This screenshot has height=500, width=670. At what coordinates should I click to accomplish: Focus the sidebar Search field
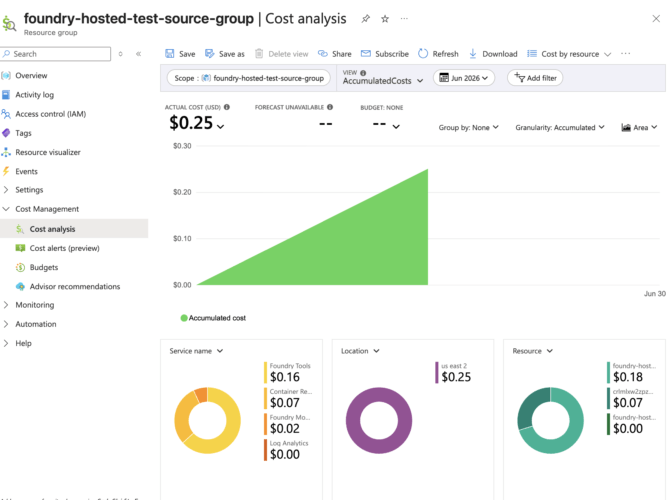tap(56, 54)
